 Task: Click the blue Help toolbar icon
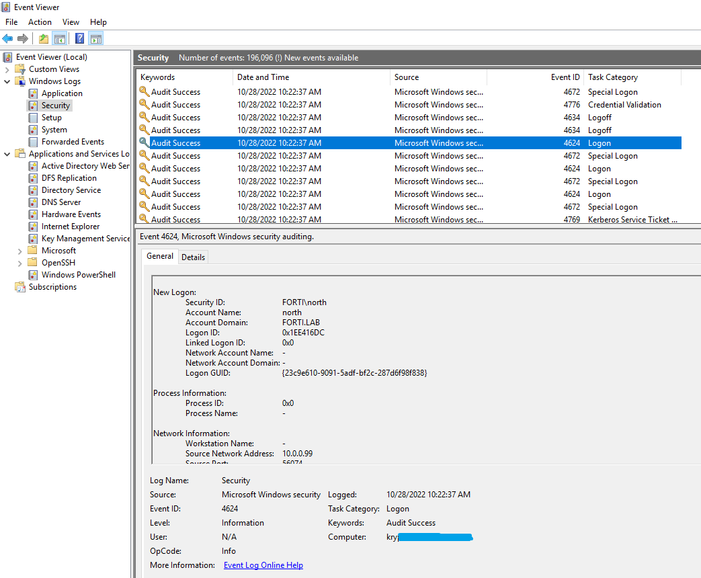[x=79, y=39]
